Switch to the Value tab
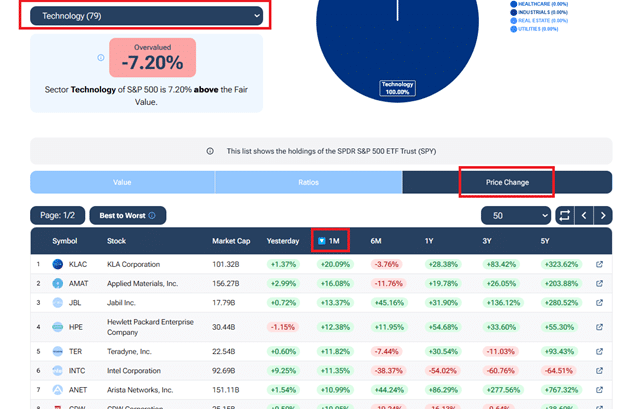Image resolution: width=624 pixels, height=409 pixels. [x=122, y=182]
